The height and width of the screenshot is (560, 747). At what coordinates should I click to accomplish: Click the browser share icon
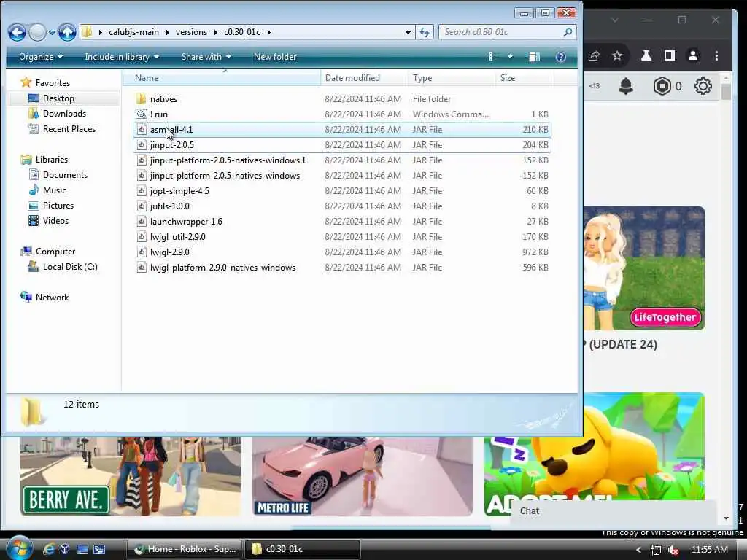pyautogui.click(x=594, y=55)
